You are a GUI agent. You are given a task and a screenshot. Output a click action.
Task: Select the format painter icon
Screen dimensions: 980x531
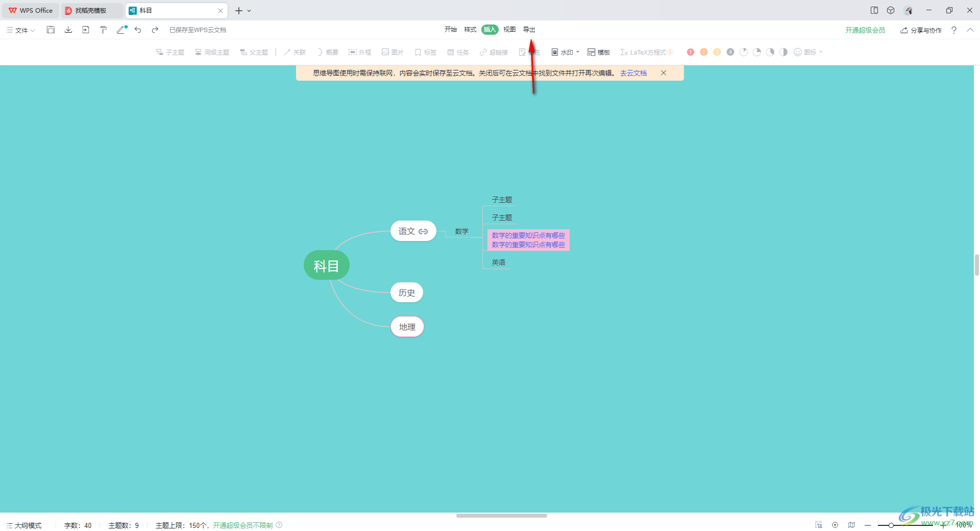103,30
